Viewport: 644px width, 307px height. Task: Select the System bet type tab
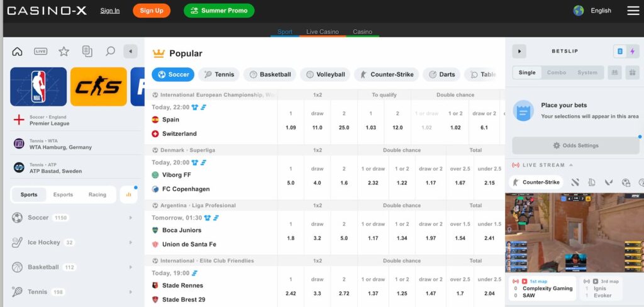(587, 73)
